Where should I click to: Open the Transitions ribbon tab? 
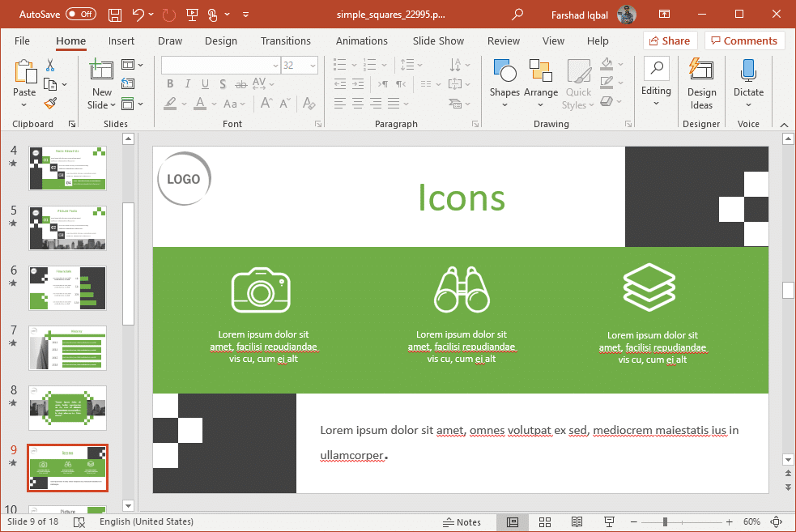[286, 40]
